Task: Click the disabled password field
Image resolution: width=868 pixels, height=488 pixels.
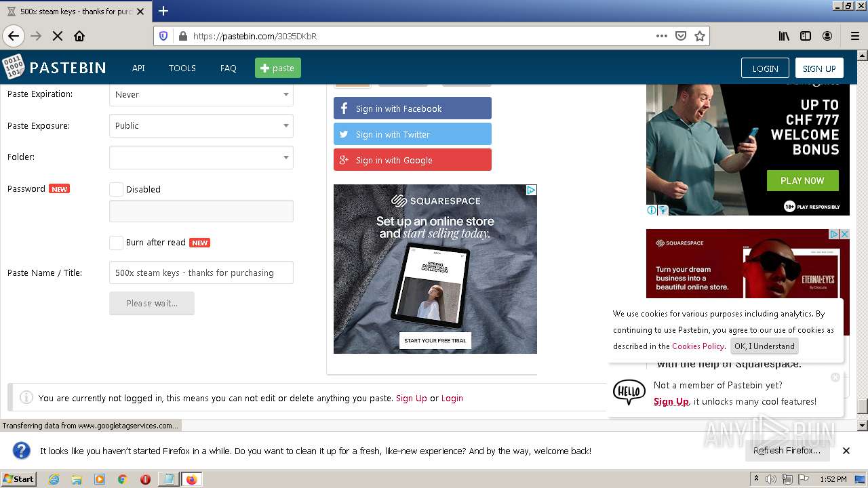Action: point(201,211)
